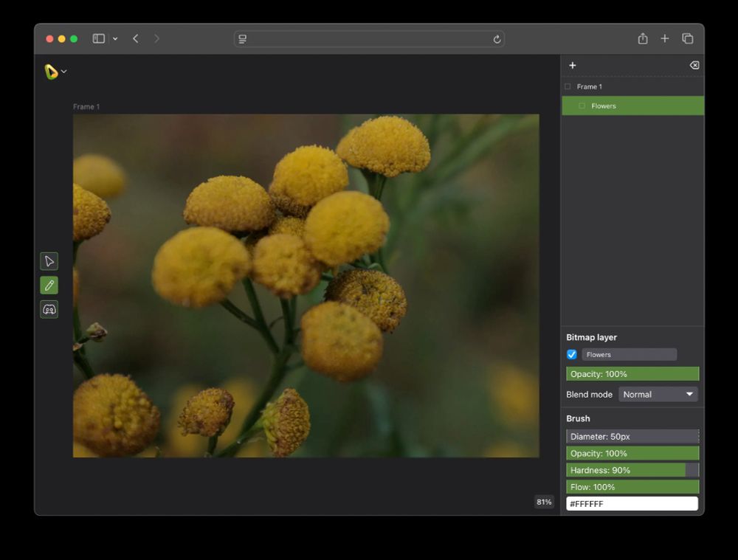This screenshot has width=738, height=560.
Task: Toggle the Flowers layer checkbox in list
Action: (x=582, y=106)
